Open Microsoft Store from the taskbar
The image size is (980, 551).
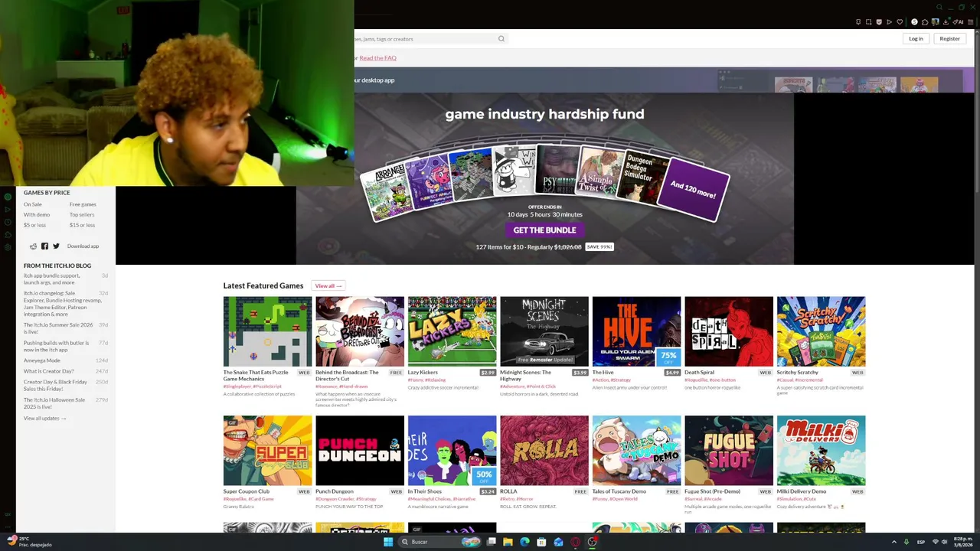tap(541, 542)
